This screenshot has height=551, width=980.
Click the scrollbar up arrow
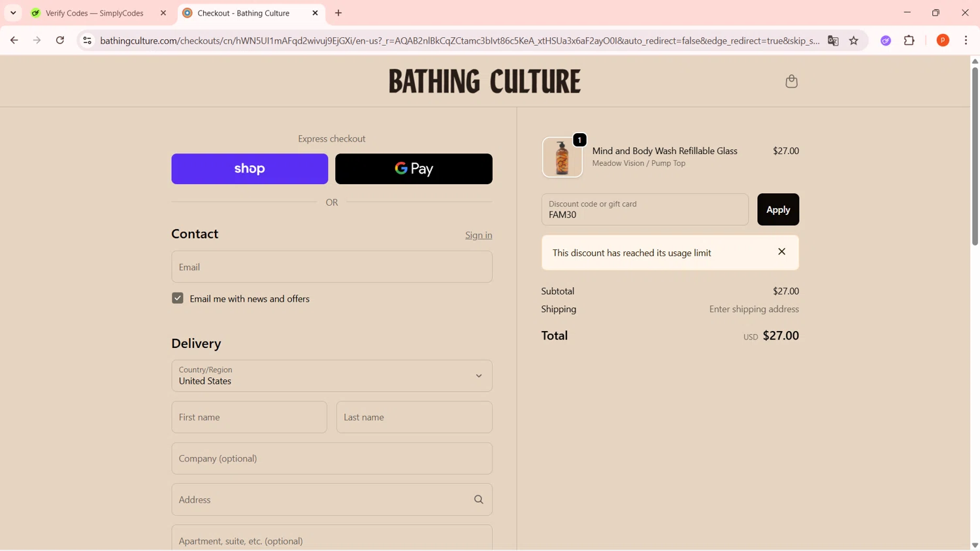coord(975,61)
